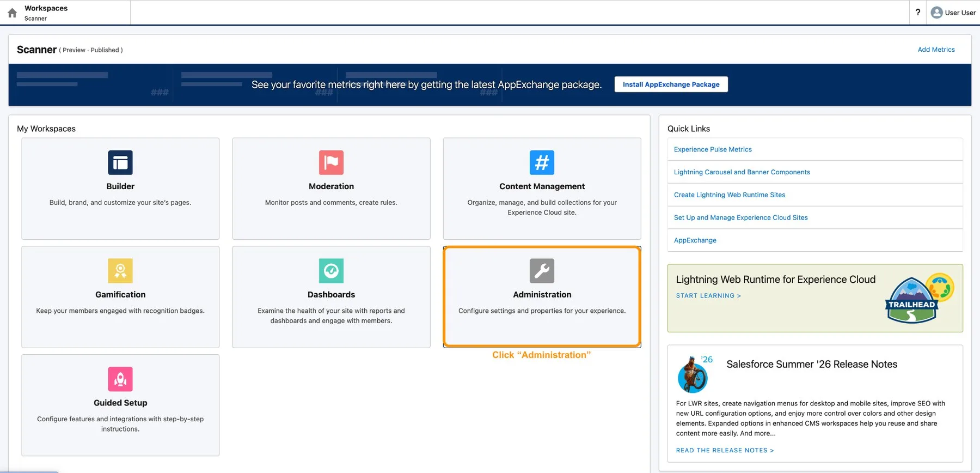Open the AppExchange quick link
This screenshot has width=980, height=473.
tap(695, 240)
